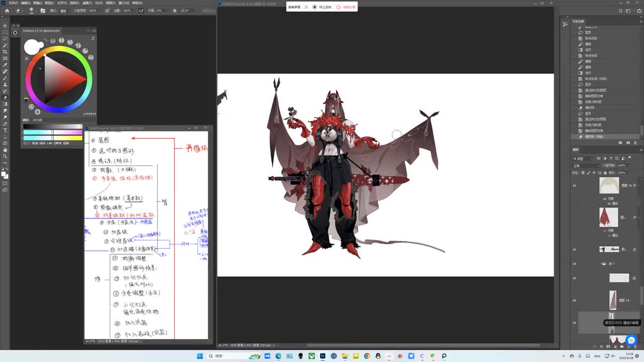Click the search icon at top right

(620, 11)
